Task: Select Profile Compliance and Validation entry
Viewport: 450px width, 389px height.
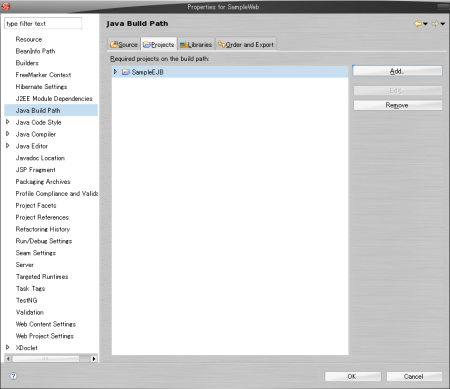Action: coord(57,193)
